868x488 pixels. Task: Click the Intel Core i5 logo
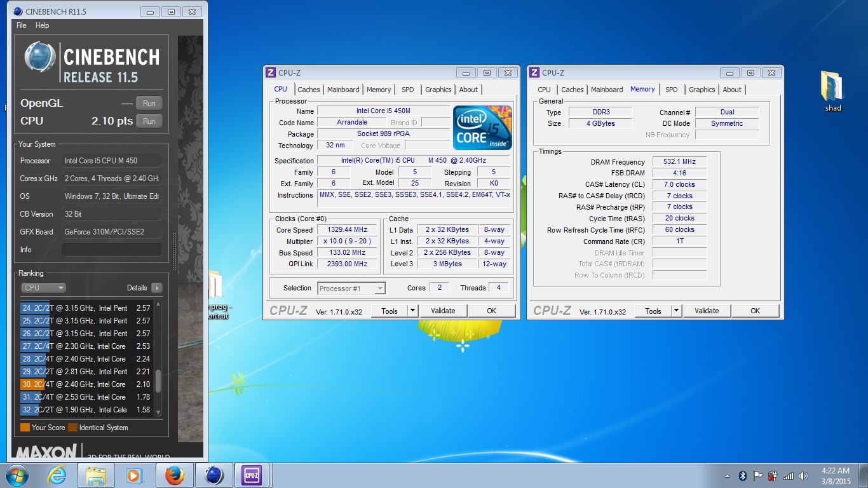[482, 128]
